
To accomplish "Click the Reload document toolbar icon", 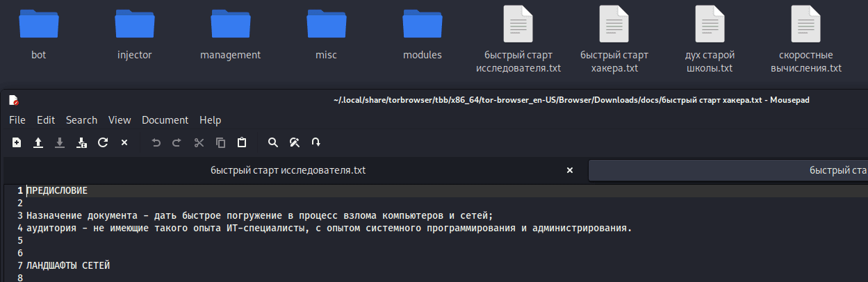I will coord(103,142).
